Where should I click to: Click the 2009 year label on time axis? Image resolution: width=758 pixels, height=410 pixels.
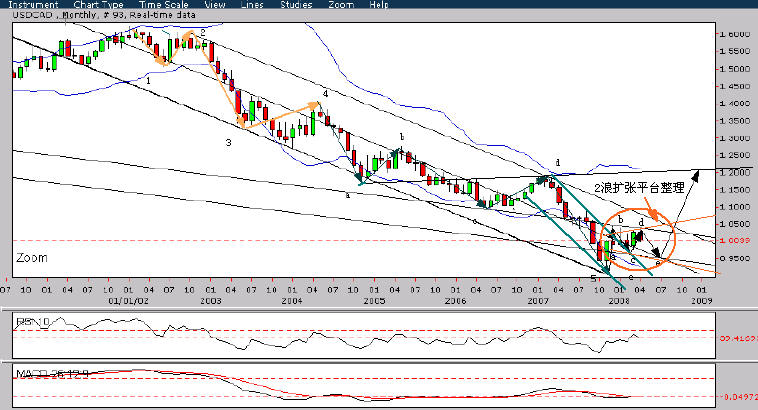[701, 301]
